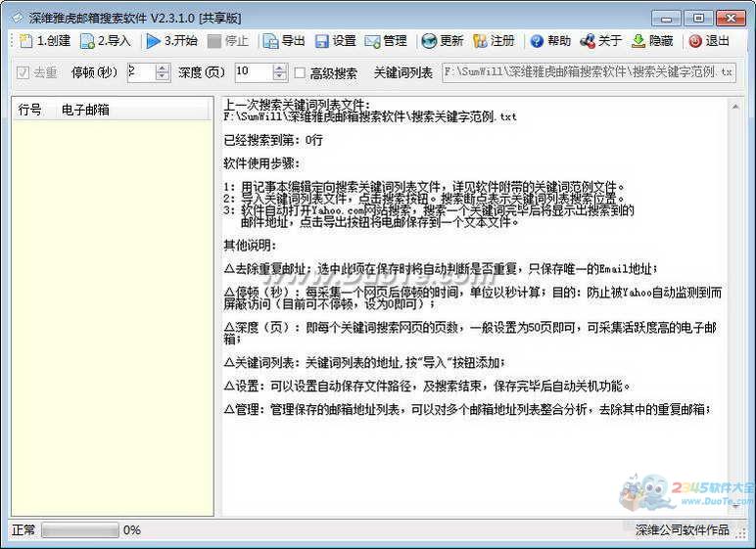This screenshot has height=549, width=756.
Task: Click the 正常 status text
Action: (24, 530)
